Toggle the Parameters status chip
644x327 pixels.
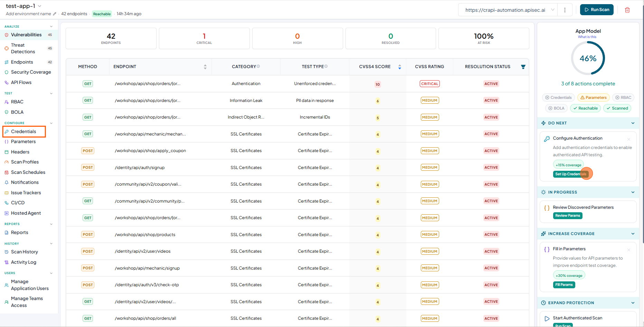[594, 97]
